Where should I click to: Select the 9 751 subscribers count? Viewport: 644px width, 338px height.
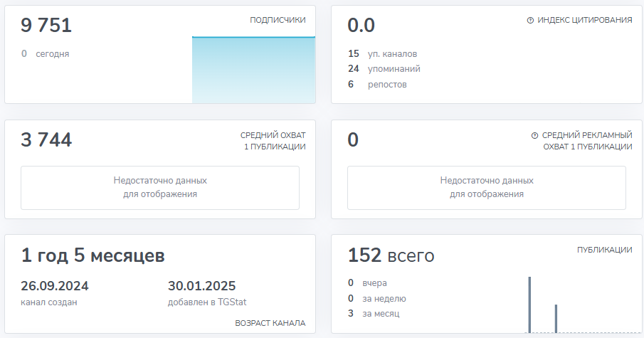[46, 25]
